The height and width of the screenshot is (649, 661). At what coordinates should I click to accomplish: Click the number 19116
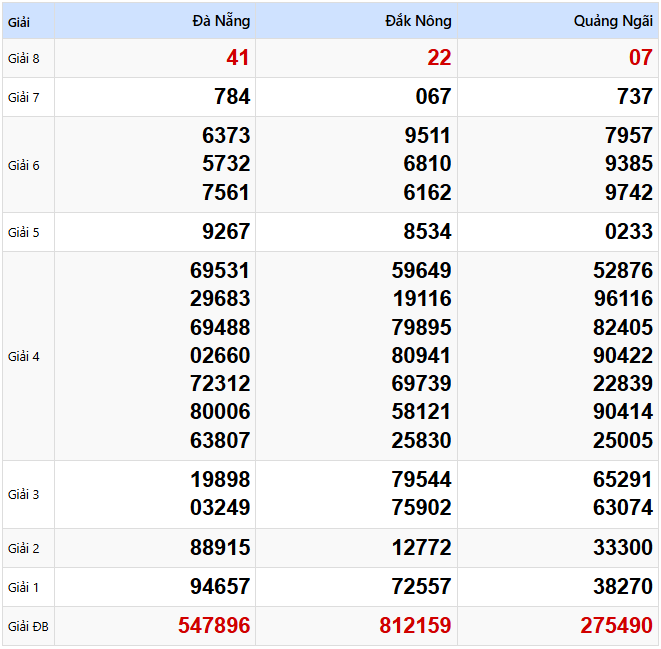[422, 299]
